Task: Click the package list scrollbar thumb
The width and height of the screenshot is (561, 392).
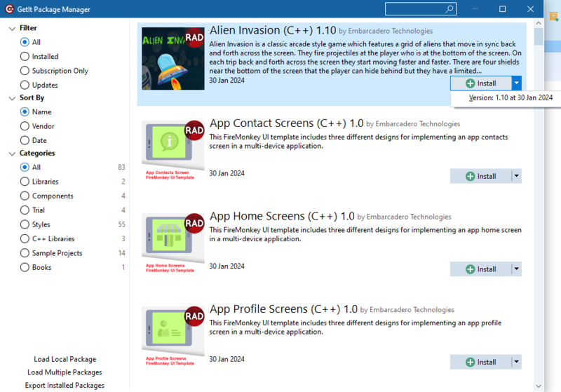Action: [x=539, y=36]
